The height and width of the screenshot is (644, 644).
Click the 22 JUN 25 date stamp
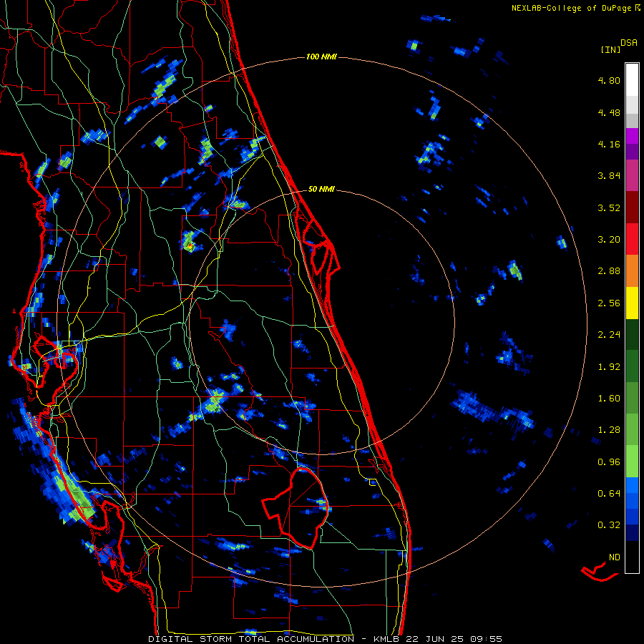click(x=434, y=639)
